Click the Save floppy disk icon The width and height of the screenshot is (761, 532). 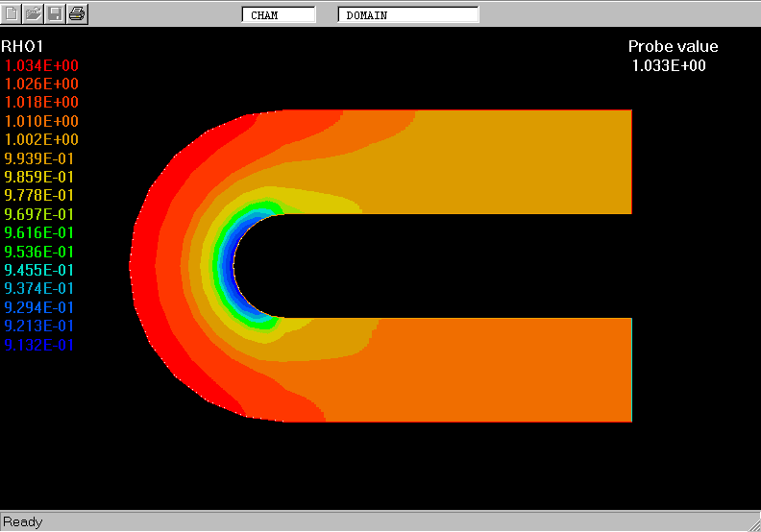55,13
